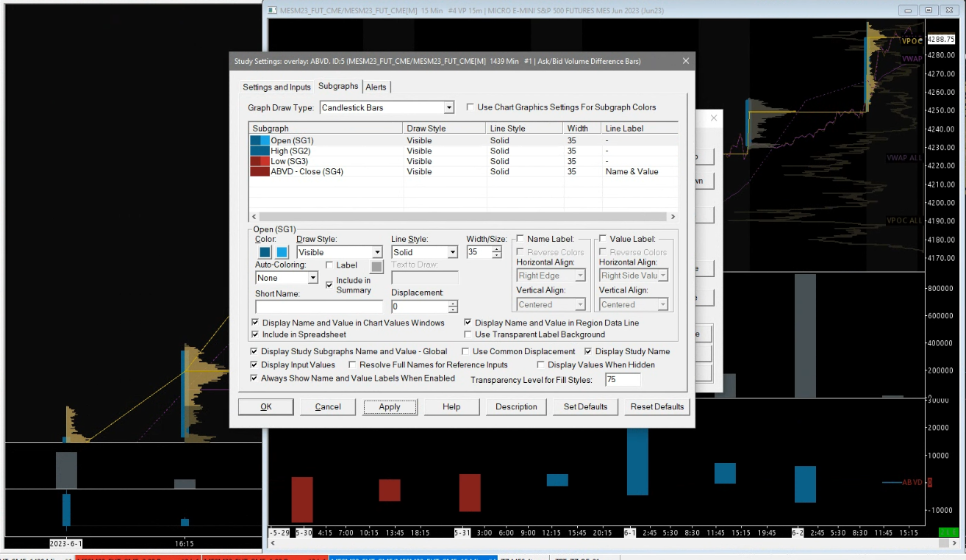The width and height of the screenshot is (966, 560).
Task: Restore down the MESM23 chart window
Action: click(929, 10)
